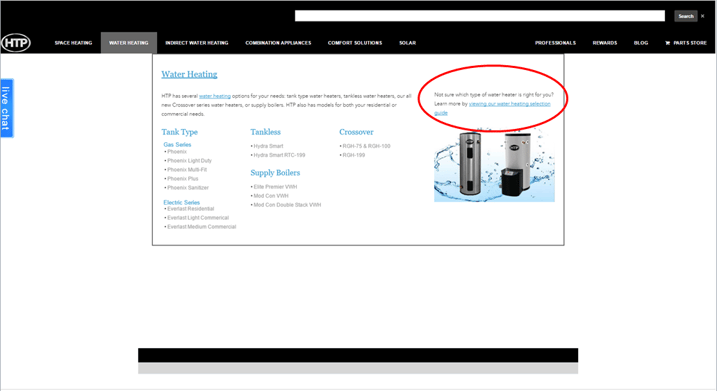Open the Parts Store cart icon
This screenshot has width=717, height=391.
click(x=667, y=43)
